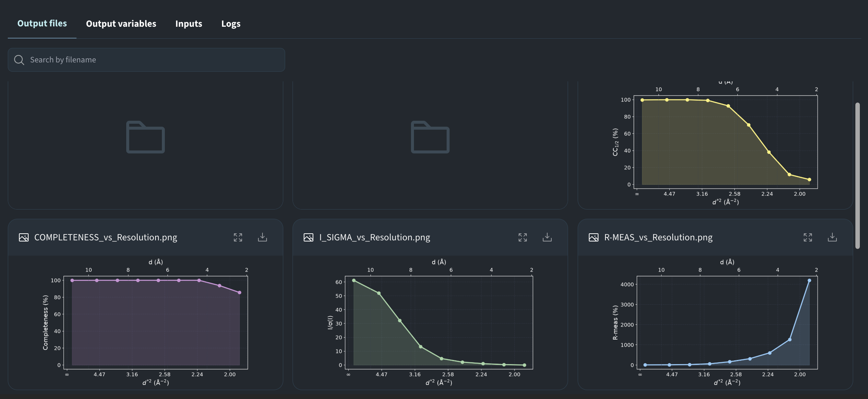
Task: Download COMPLETENESS_vs_Resolution.png file
Action: pyautogui.click(x=262, y=237)
